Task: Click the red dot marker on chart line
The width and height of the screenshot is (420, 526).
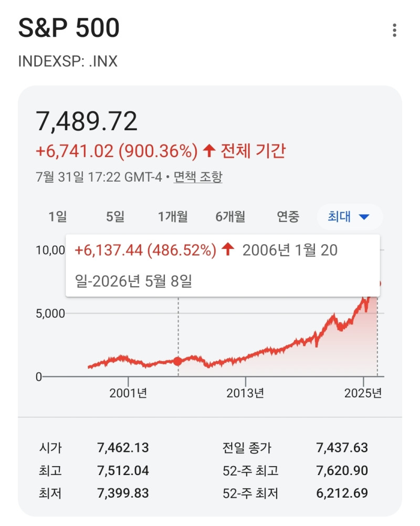Action: [x=178, y=361]
